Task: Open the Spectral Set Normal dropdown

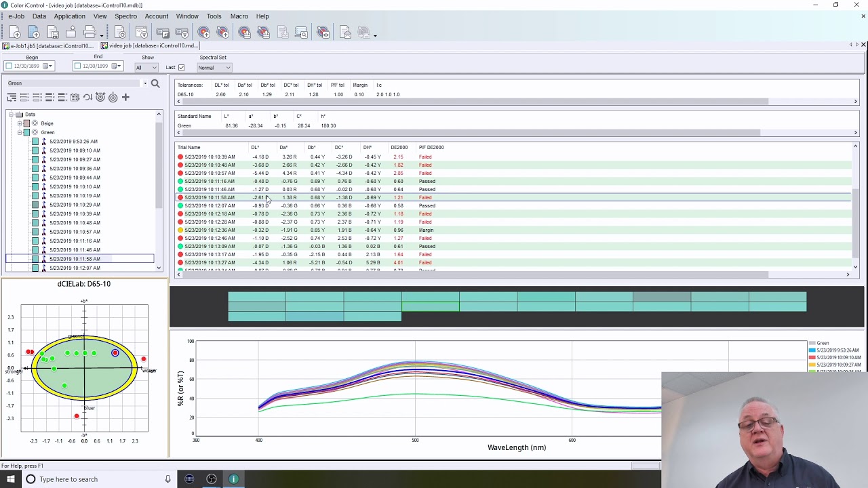Action: tap(214, 68)
